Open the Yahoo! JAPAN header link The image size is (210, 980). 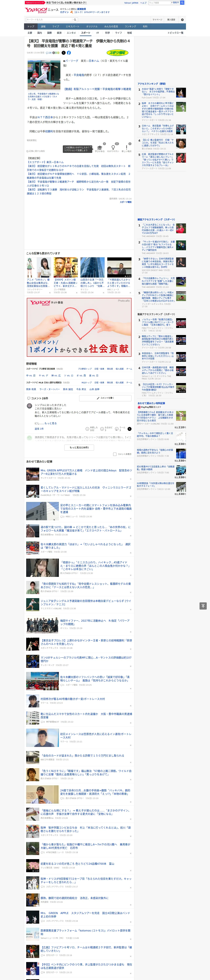tap(131, 3)
